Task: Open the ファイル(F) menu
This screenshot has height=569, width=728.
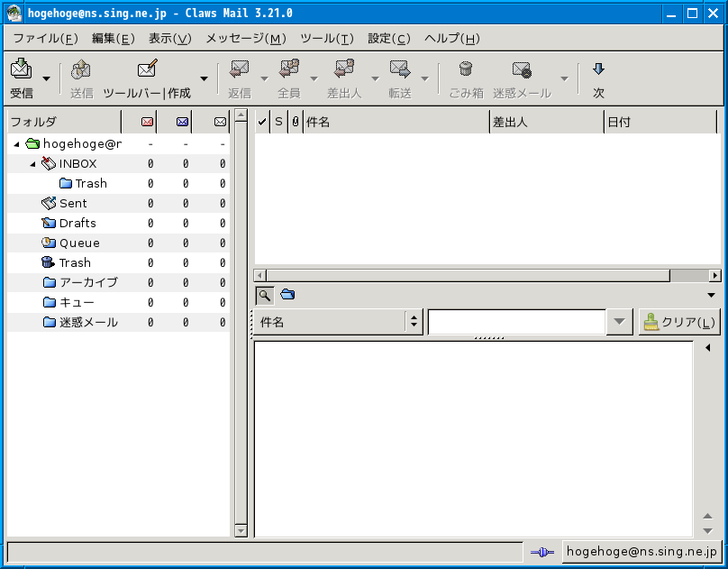Action: 45,39
